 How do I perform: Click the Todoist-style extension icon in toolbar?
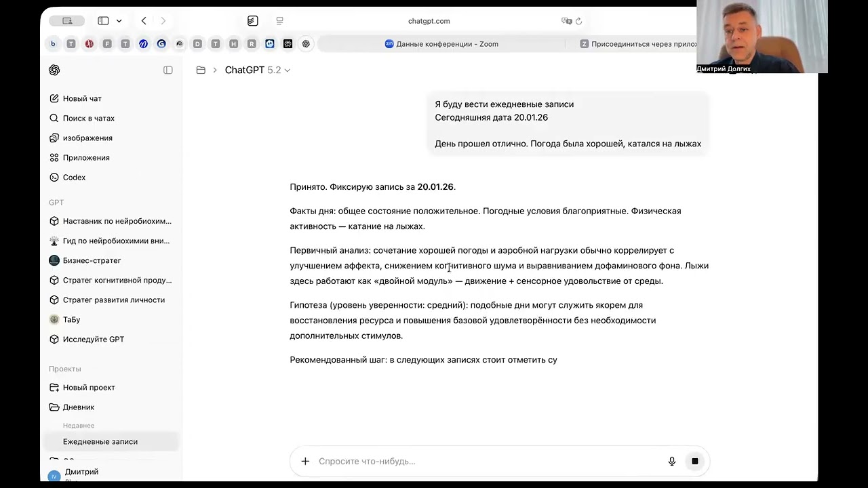tap(252, 21)
